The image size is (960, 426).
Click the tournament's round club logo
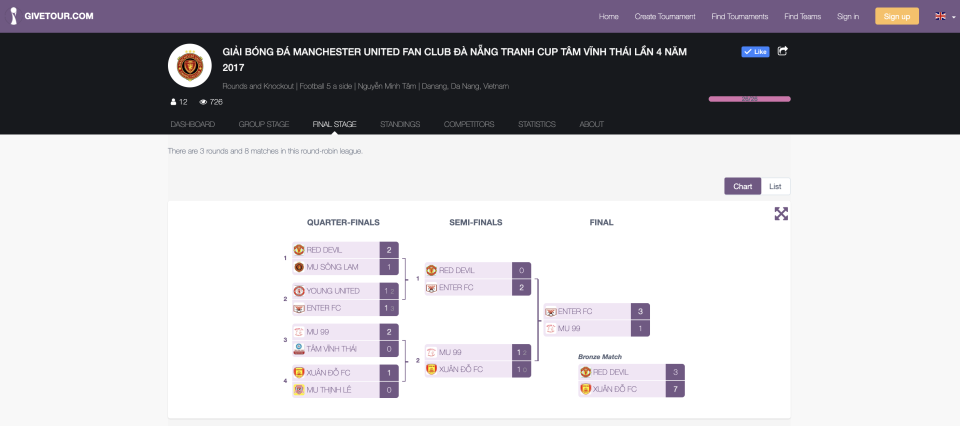(x=188, y=66)
